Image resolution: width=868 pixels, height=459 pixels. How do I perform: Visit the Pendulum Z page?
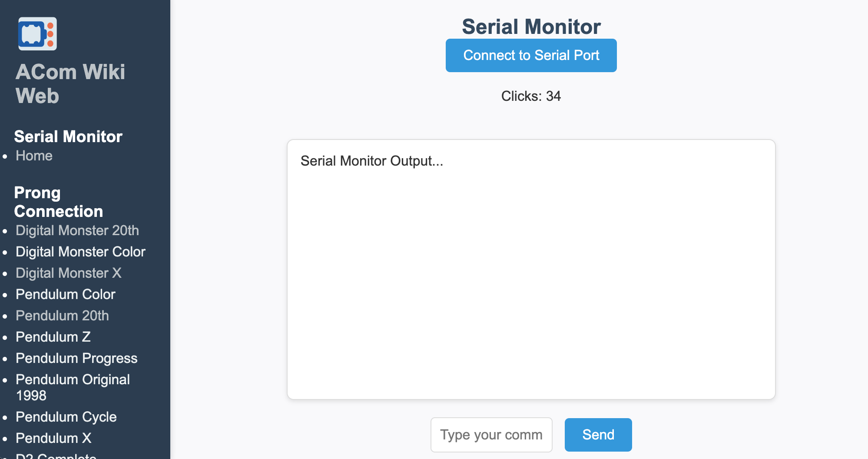coord(53,337)
